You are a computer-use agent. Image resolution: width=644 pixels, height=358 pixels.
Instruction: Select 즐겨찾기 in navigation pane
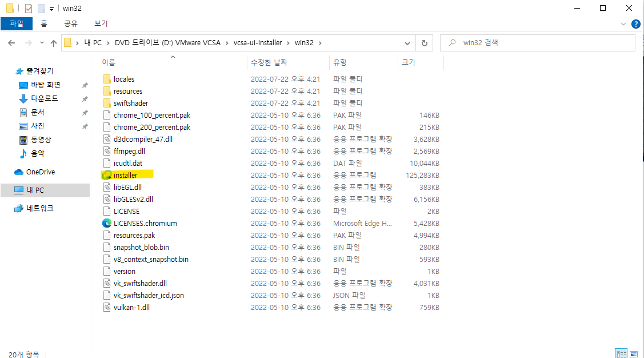tap(40, 71)
